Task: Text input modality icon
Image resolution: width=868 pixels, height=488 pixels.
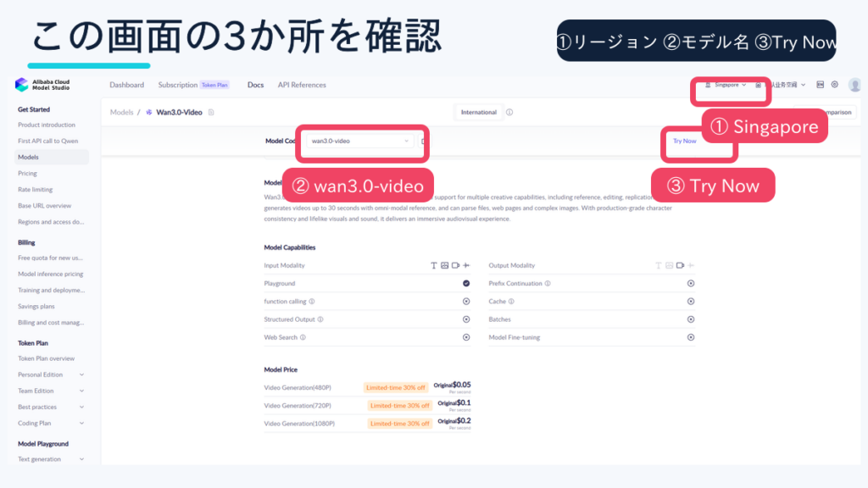Action: coord(434,265)
